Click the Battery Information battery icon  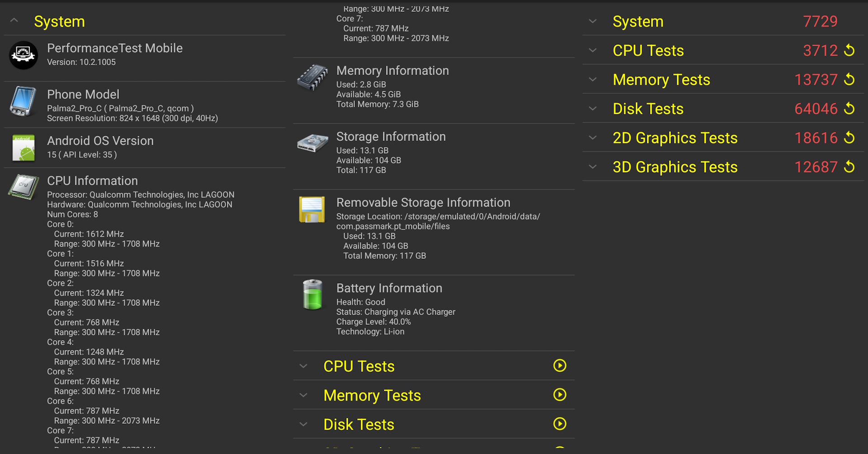[312, 295]
